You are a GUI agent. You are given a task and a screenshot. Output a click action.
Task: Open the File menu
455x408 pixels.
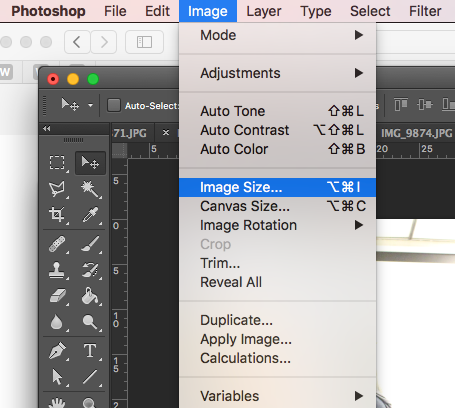[x=115, y=11]
